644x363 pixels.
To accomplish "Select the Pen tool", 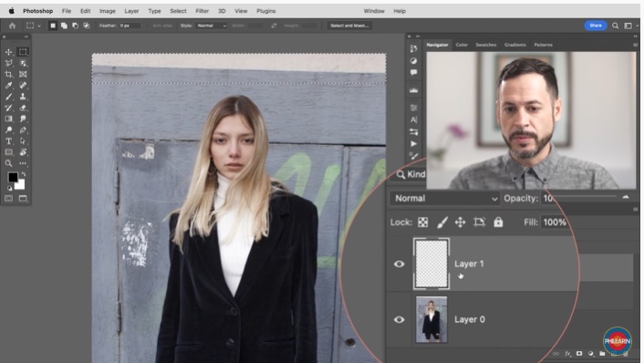I will pos(23,130).
